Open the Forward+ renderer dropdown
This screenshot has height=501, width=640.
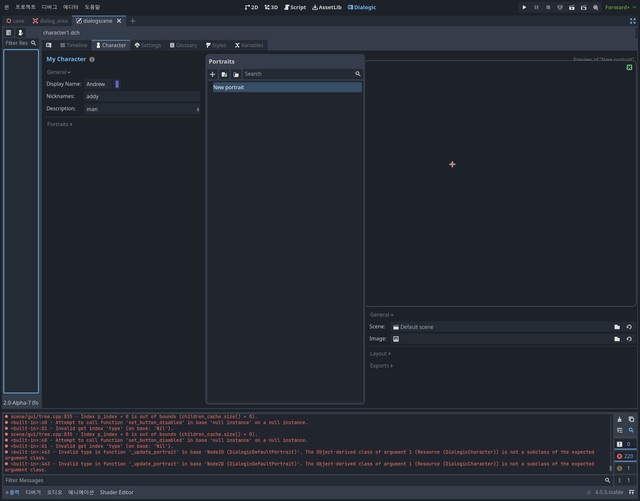[620, 7]
